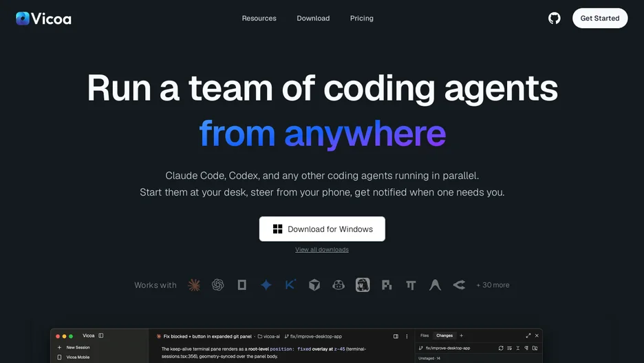Expand the '+ 30 more' agents list
Screen dimensions: 644x363
(x=493, y=285)
